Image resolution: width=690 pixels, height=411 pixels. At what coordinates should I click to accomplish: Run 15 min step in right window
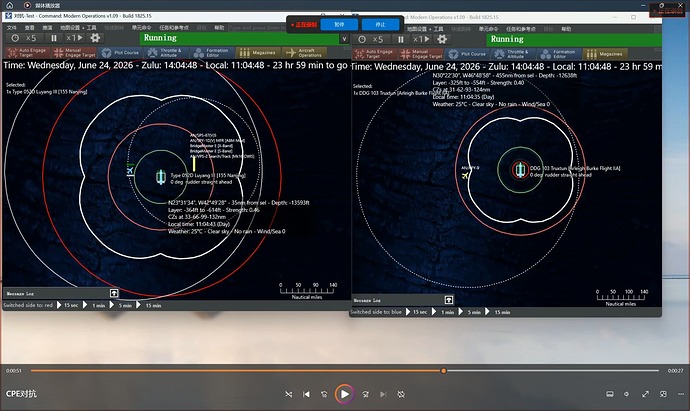click(x=498, y=312)
